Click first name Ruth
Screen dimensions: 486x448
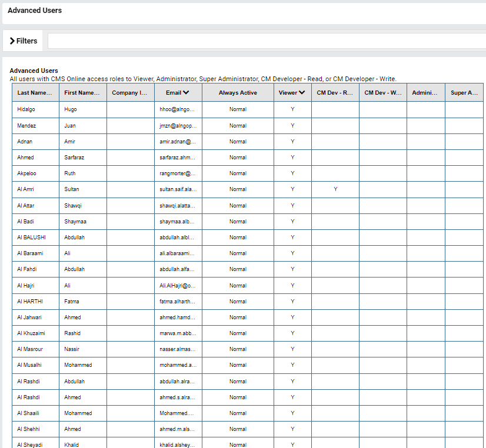coord(70,173)
